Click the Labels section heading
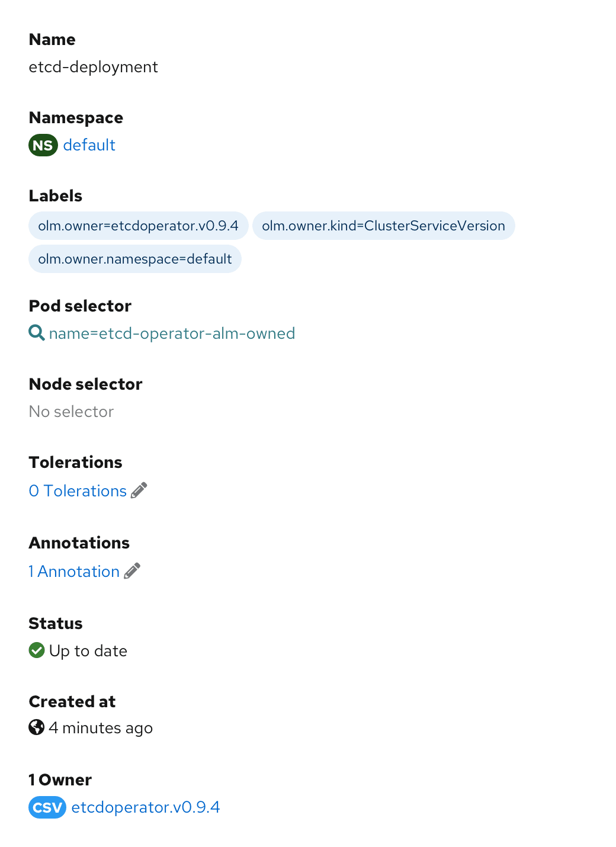 (56, 196)
